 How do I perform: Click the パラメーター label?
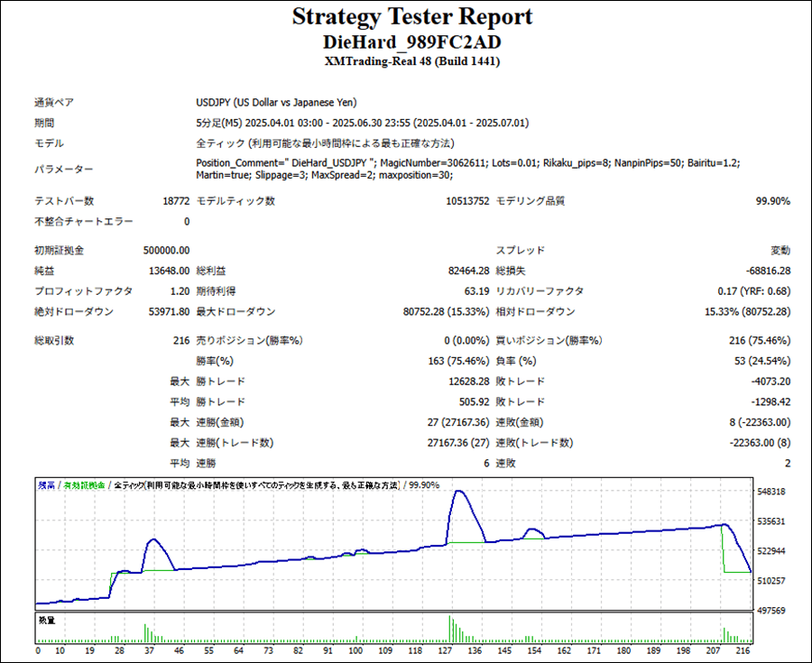64,170
